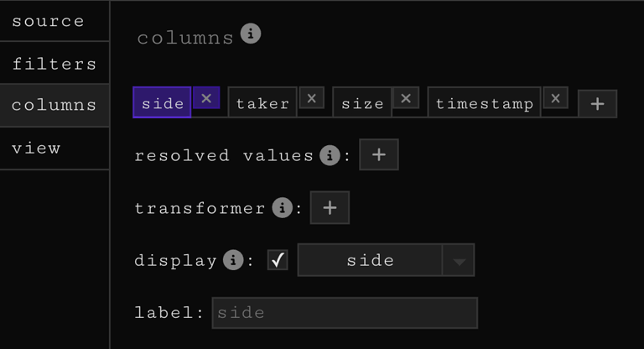This screenshot has width=644, height=349.
Task: Remove the size column with its X
Action: point(406,98)
